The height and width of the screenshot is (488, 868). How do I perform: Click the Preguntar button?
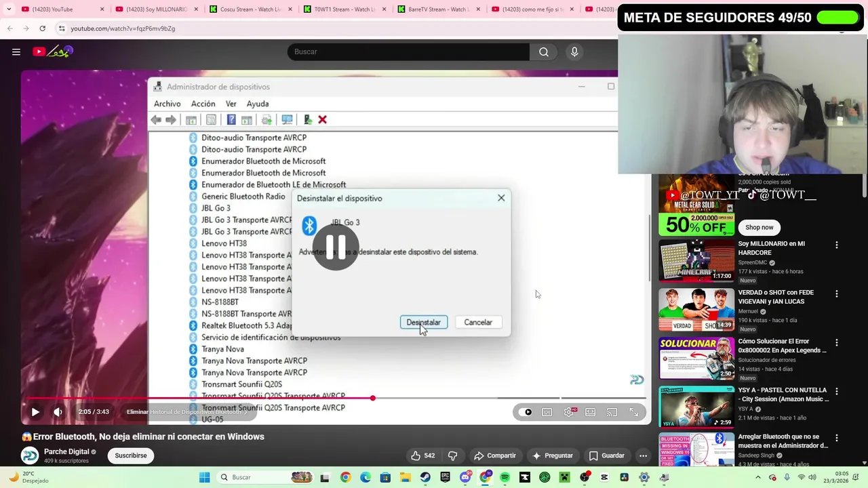553,455
